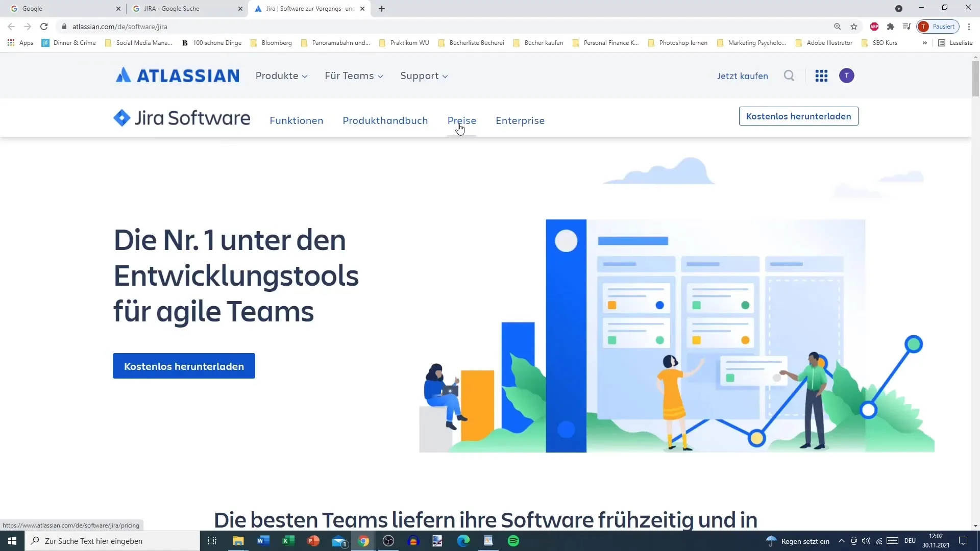
Task: Open the Mail app in taskbar
Action: click(339, 541)
